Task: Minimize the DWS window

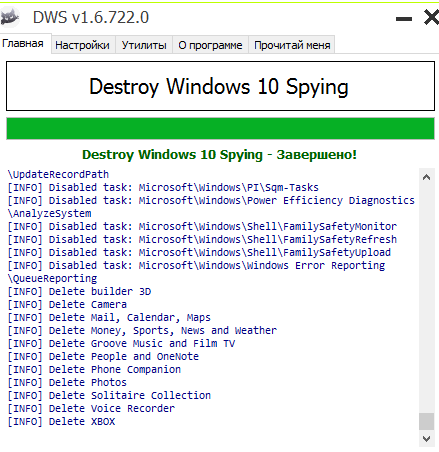Action: (404, 19)
